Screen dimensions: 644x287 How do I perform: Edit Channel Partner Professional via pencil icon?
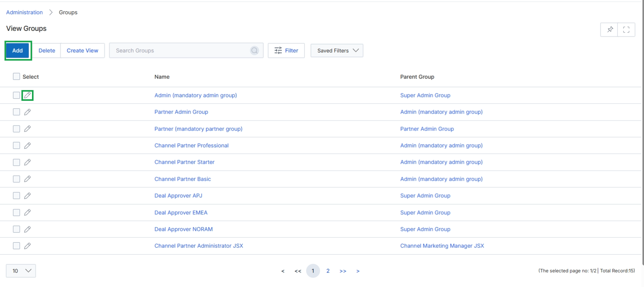(x=27, y=146)
